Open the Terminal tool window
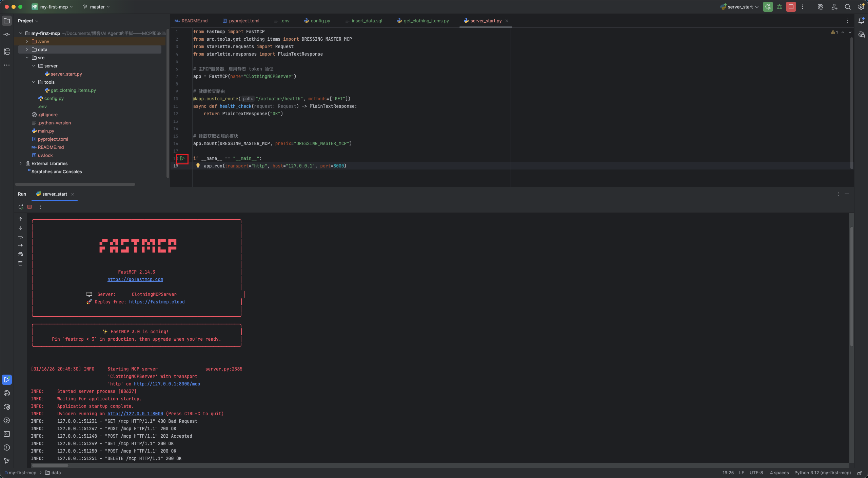This screenshot has width=868, height=478. click(7, 434)
